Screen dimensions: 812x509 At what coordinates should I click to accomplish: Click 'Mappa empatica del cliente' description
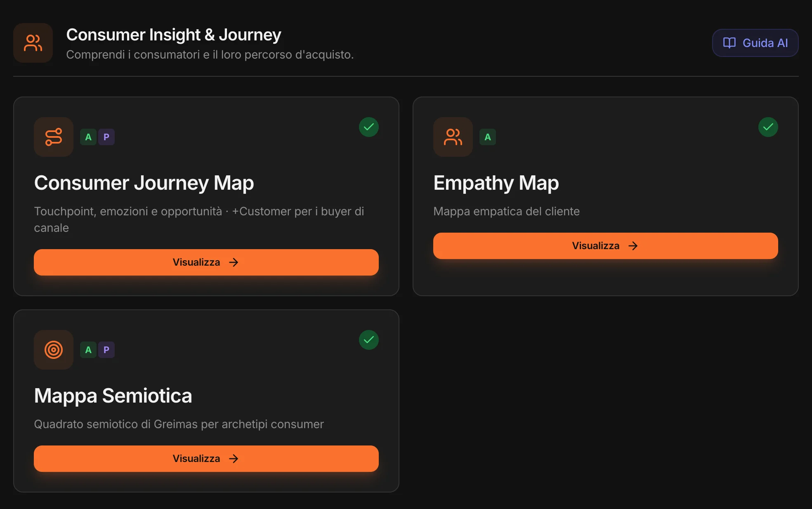pyautogui.click(x=506, y=211)
